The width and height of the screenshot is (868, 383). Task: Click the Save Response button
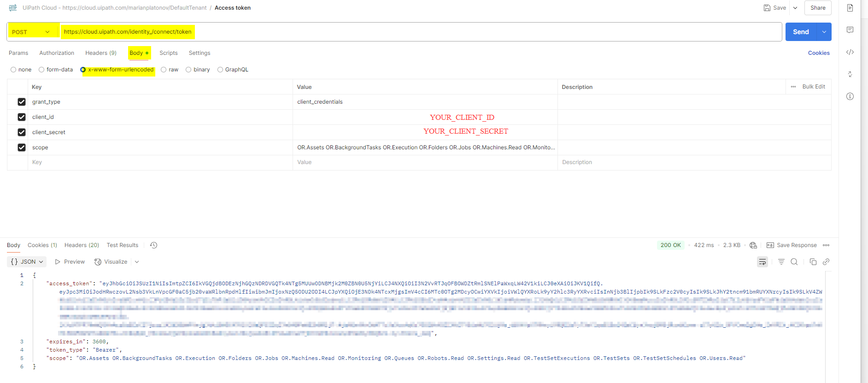click(x=792, y=245)
